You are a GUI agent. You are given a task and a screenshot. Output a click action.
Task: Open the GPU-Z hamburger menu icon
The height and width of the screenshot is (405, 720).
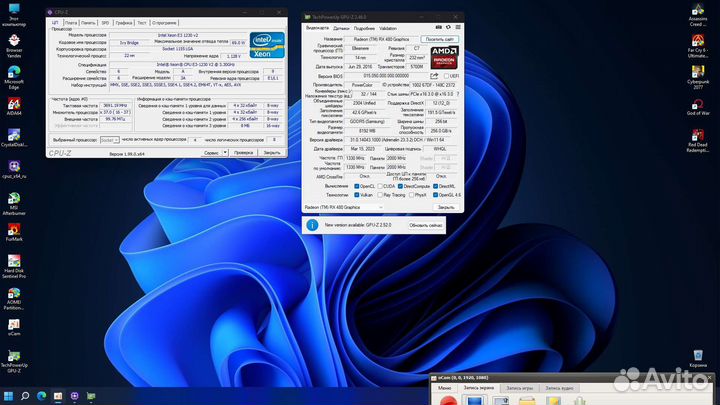click(458, 28)
